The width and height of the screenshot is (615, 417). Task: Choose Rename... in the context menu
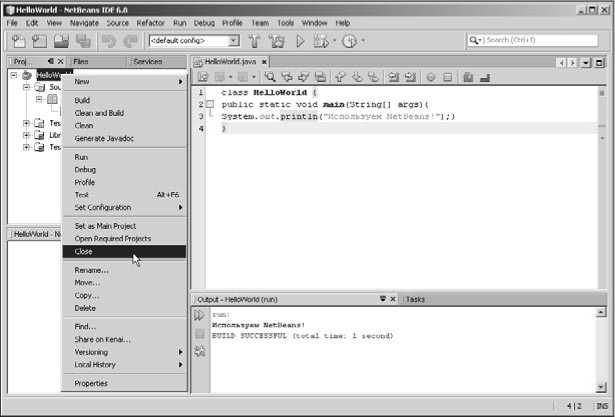[x=124, y=270]
